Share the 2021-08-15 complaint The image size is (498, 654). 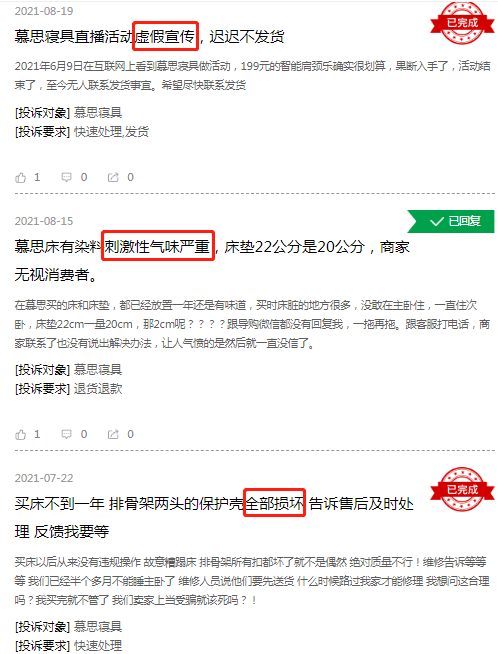coord(113,434)
